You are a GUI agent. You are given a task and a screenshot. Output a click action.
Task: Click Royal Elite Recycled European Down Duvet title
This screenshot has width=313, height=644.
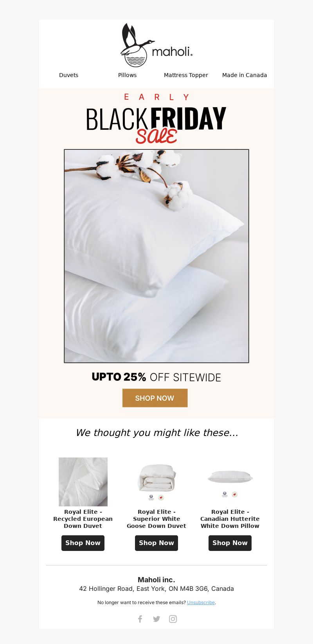pos(83,519)
